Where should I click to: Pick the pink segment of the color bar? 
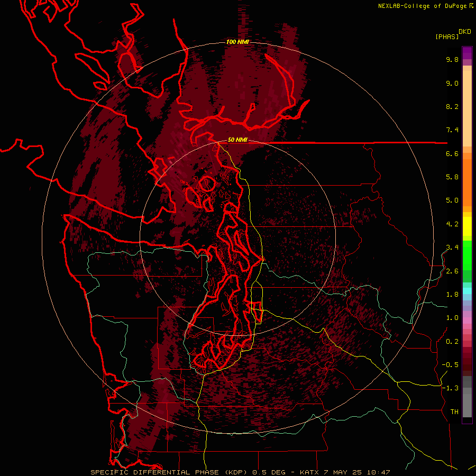click(x=467, y=321)
